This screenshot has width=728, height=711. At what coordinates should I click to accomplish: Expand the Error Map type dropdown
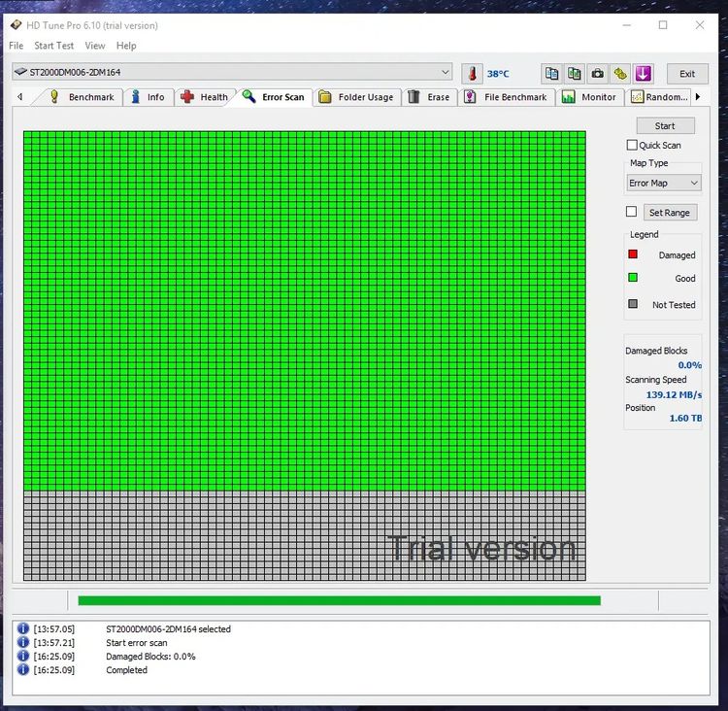pos(663,183)
